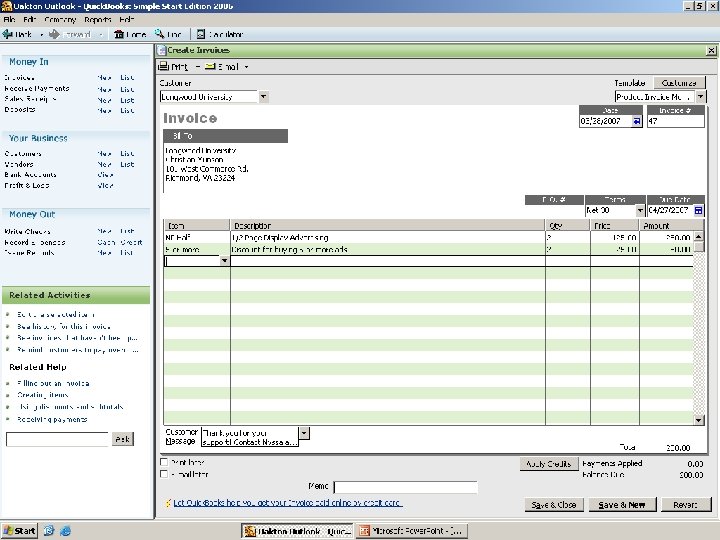Click the Back arrow toolbar icon
720x540 pixels.
tap(8, 34)
